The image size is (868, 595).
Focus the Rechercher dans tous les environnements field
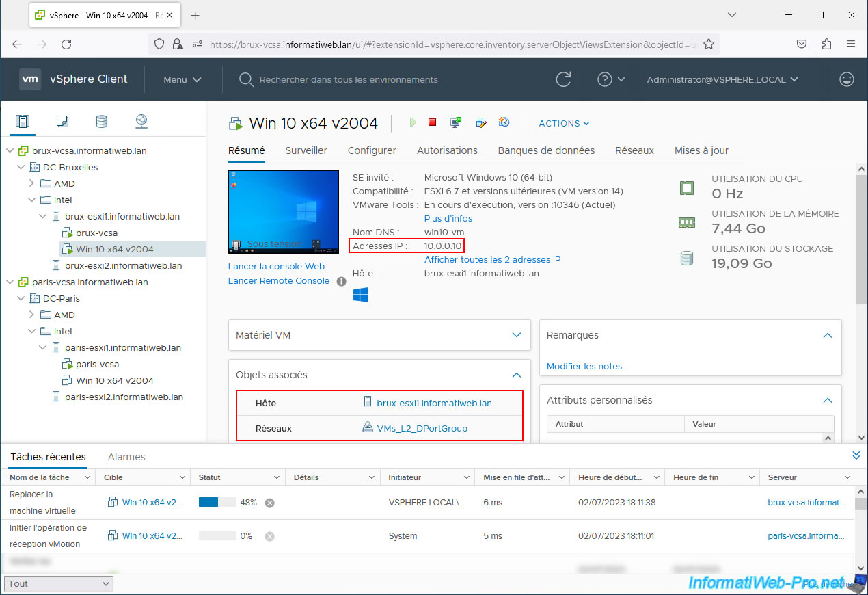tap(349, 79)
